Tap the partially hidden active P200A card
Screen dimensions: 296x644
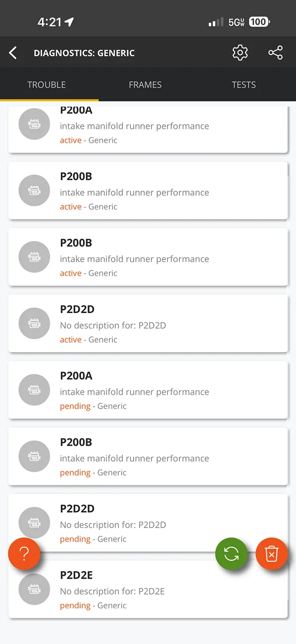click(x=148, y=129)
